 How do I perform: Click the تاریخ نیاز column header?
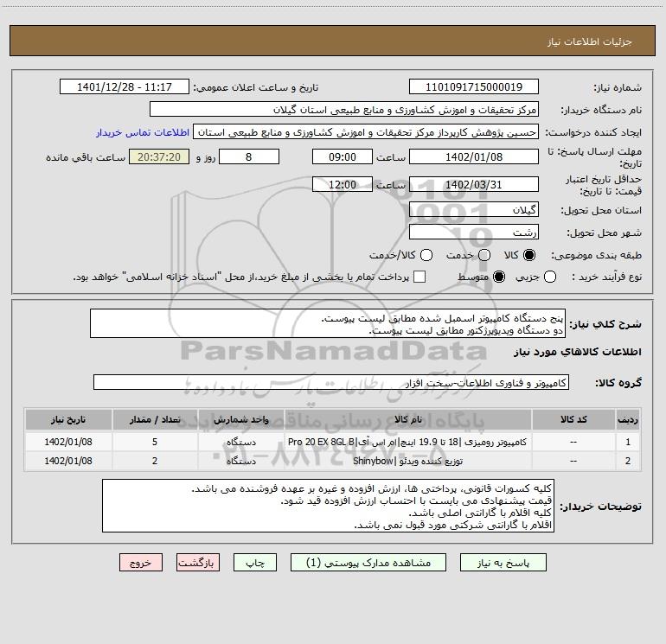(68, 419)
